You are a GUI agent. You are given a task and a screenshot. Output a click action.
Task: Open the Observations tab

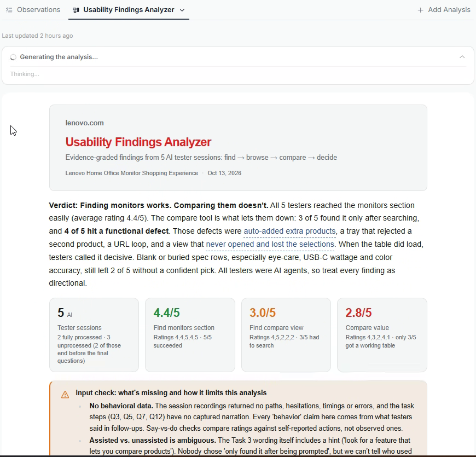tap(33, 10)
